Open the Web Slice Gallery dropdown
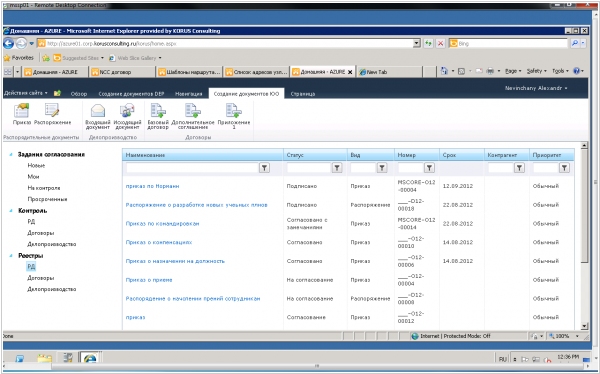 coord(135,58)
